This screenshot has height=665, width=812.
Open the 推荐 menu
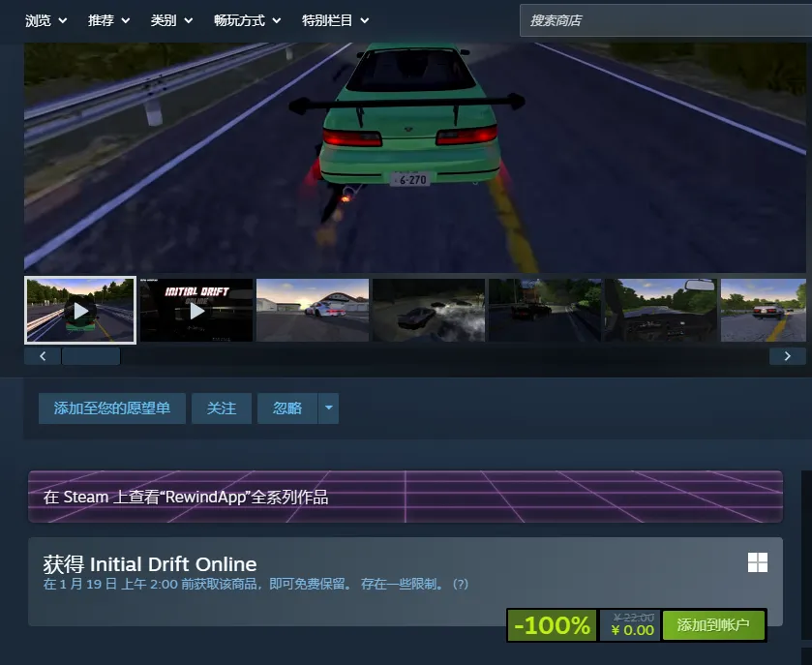click(108, 20)
